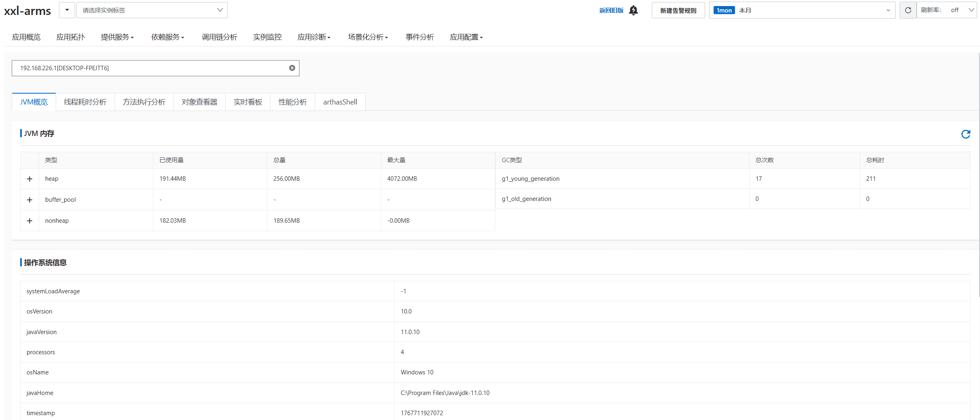Switch to 实时看板 tab
980x420 pixels.
click(248, 102)
